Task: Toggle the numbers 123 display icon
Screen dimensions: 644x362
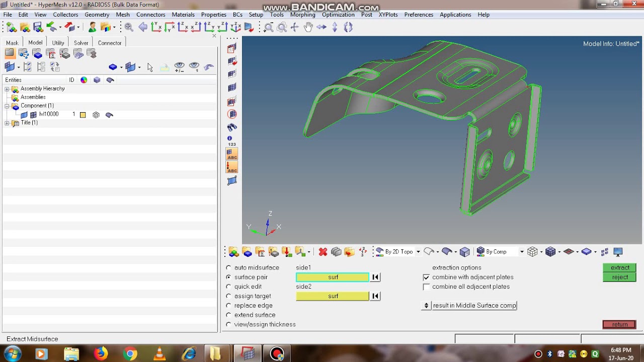Action: [232, 144]
